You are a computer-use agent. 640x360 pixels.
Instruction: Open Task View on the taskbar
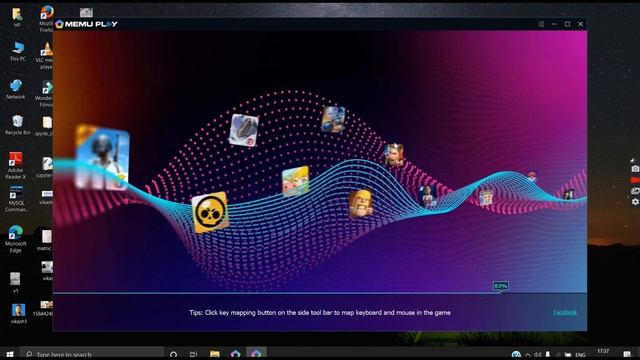click(x=193, y=354)
